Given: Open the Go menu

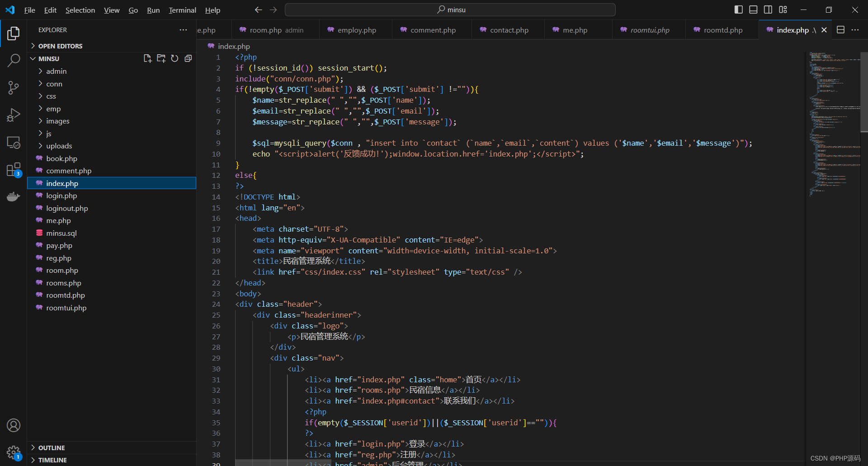Looking at the screenshot, I should [x=133, y=10].
